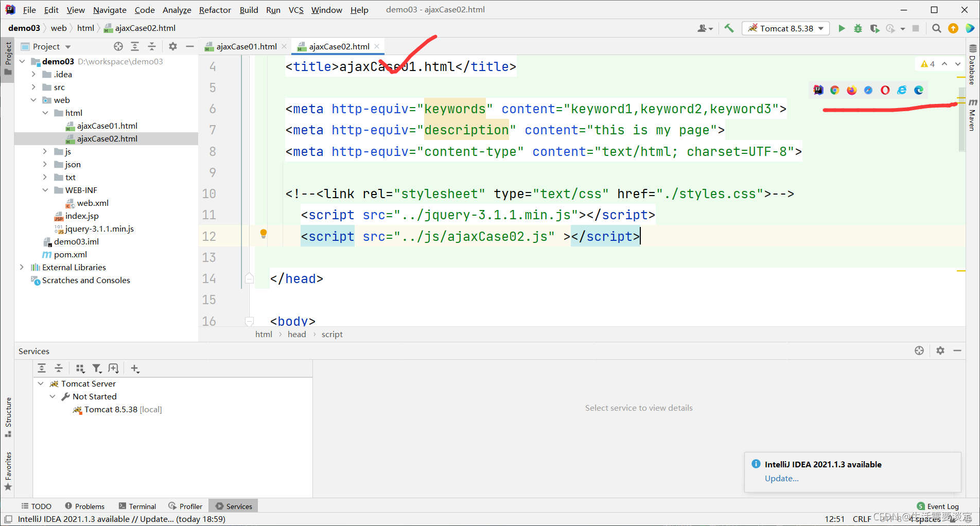This screenshot has width=980, height=526.
Task: Open the Profiler tool window
Action: (x=185, y=506)
